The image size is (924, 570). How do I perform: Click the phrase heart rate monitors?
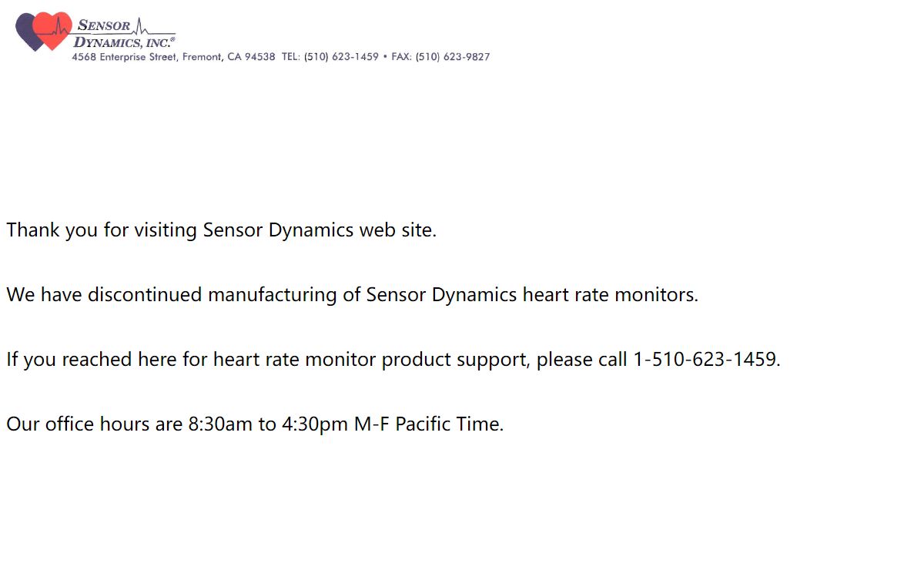click(x=610, y=294)
